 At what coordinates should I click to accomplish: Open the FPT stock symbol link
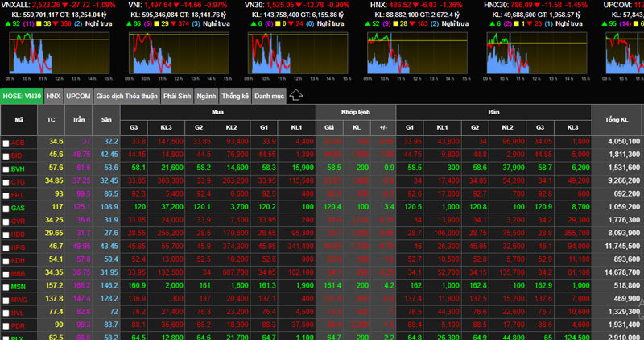17,194
